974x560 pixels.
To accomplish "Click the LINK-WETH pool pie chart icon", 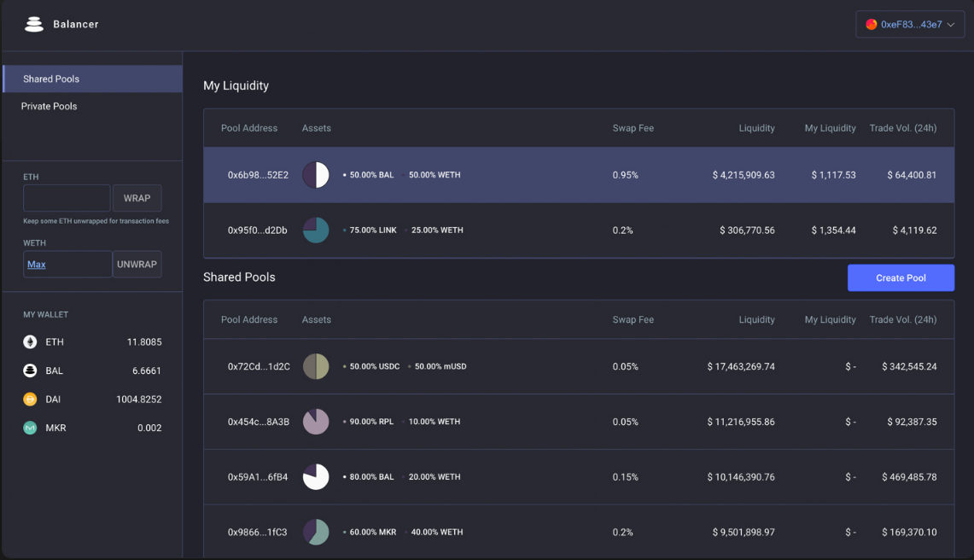I will tap(316, 230).
